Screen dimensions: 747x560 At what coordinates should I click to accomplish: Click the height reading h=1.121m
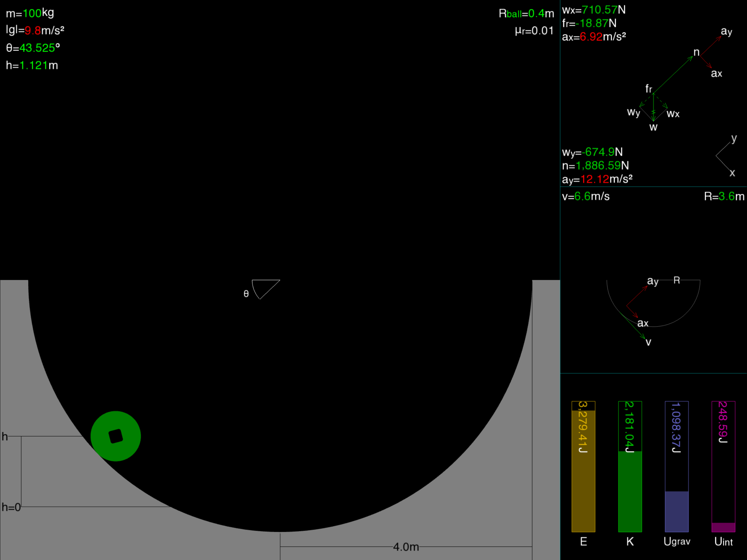pyautogui.click(x=33, y=65)
